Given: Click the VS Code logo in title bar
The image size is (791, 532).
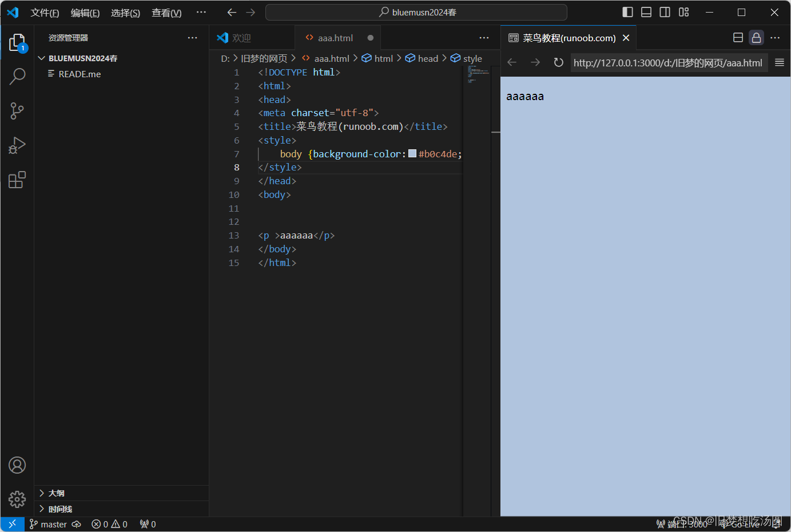Looking at the screenshot, I should 13,12.
